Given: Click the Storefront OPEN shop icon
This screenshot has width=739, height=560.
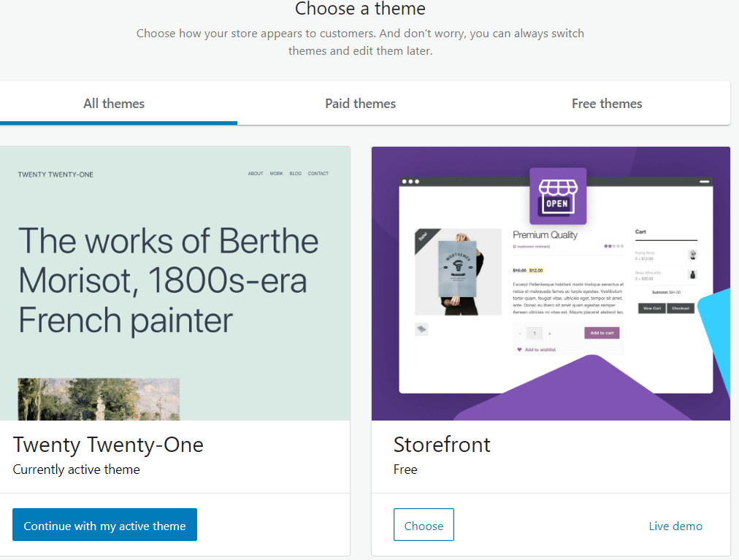Looking at the screenshot, I should (x=557, y=196).
